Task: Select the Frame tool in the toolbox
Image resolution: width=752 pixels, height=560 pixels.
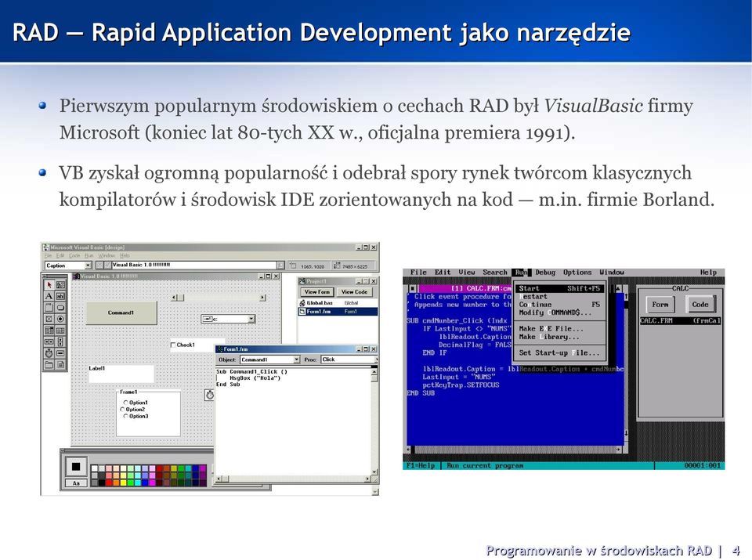Action: [49, 307]
